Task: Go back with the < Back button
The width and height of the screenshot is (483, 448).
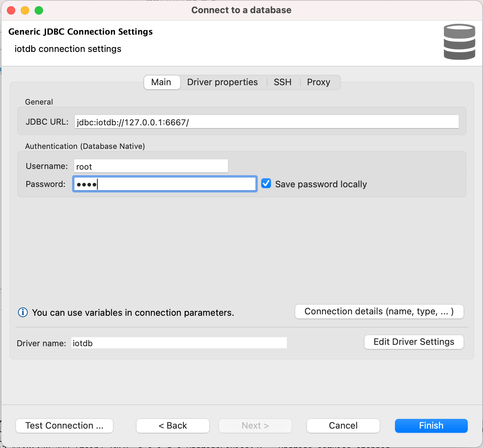Action: coord(173,426)
